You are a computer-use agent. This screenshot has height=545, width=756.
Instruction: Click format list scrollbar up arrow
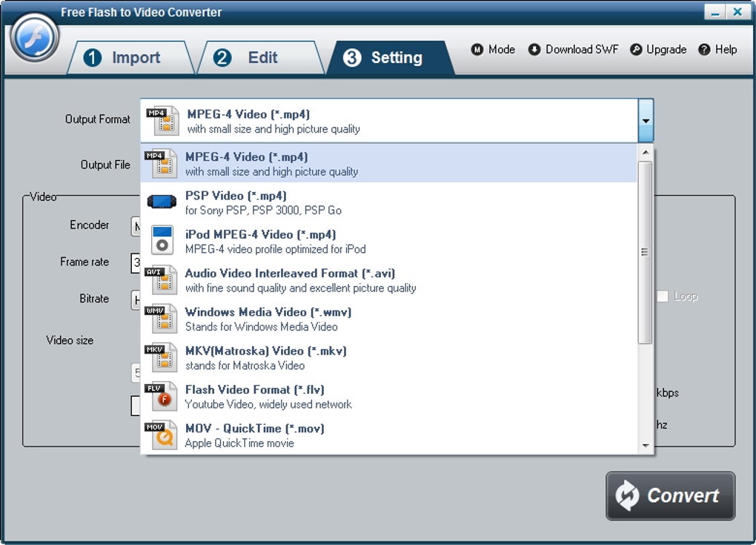(645, 153)
